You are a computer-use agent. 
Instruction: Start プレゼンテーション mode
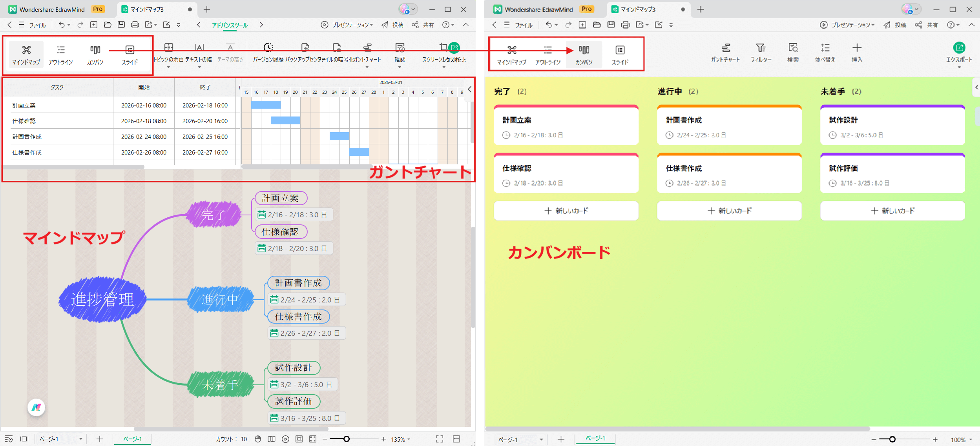coord(347,25)
